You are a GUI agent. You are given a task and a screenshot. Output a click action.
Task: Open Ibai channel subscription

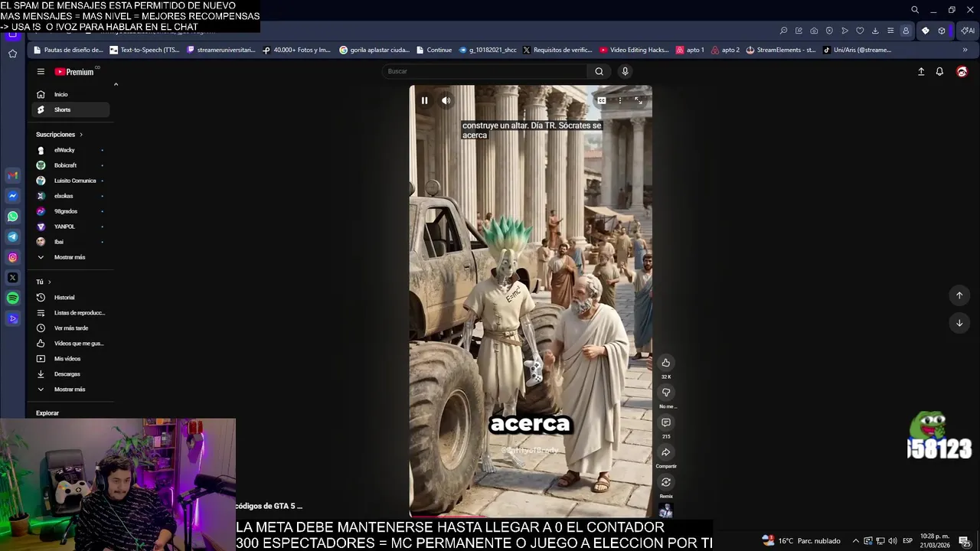[70, 242]
